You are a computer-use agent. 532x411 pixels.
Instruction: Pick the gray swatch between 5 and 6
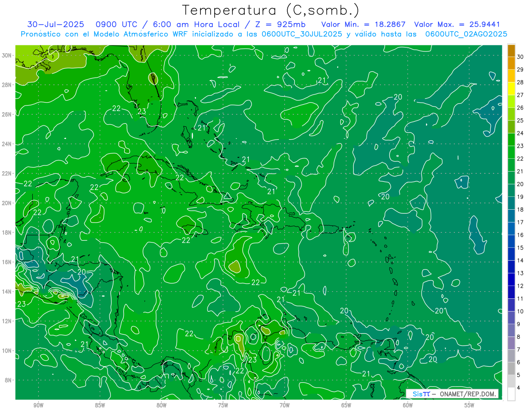coord(511,368)
